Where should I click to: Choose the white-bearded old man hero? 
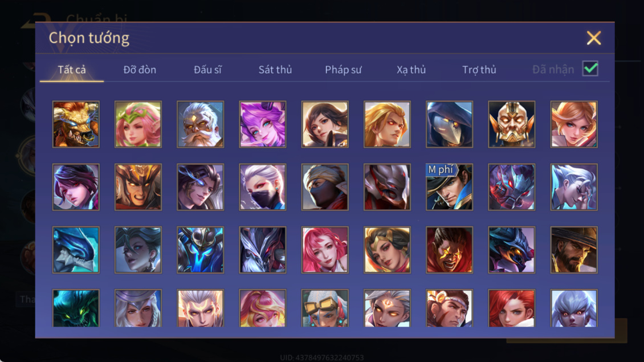(x=201, y=124)
